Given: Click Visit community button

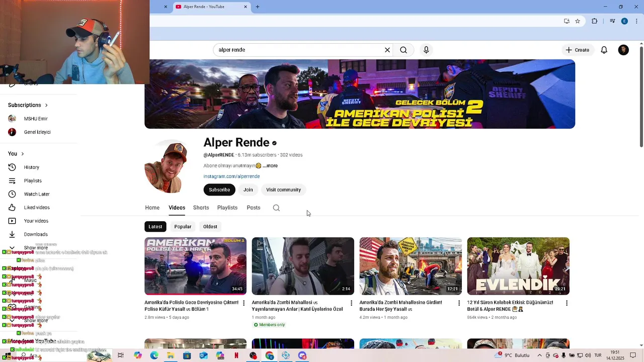Looking at the screenshot, I should coord(283,190).
